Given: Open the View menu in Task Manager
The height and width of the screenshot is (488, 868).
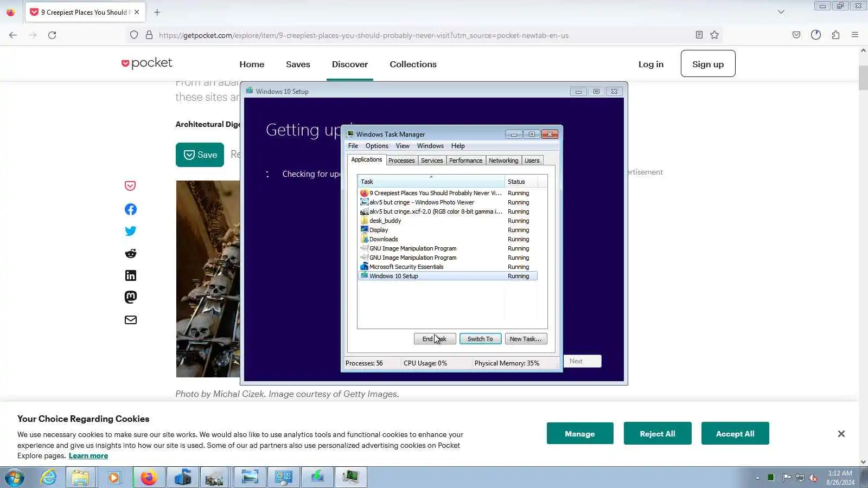Looking at the screenshot, I should point(403,146).
